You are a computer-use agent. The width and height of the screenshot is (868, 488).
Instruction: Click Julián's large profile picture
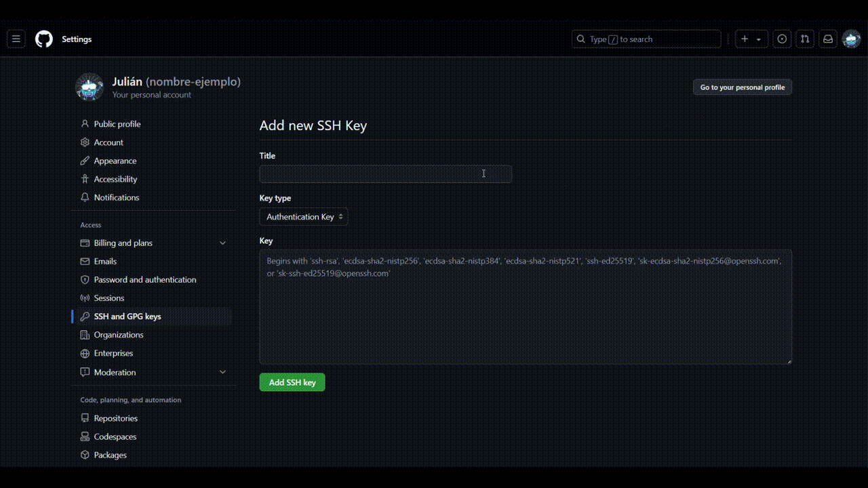(90, 87)
